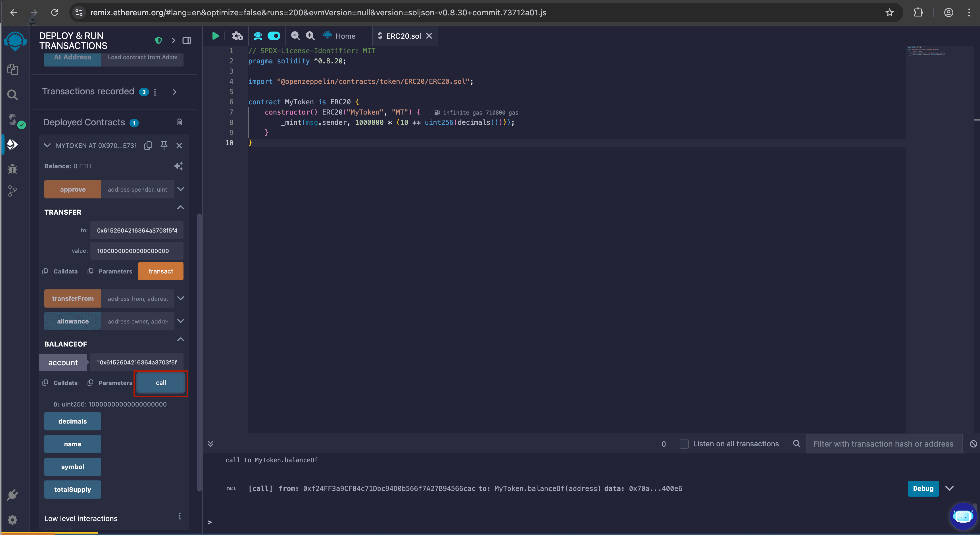Debug the balanceOf call

tap(923, 489)
